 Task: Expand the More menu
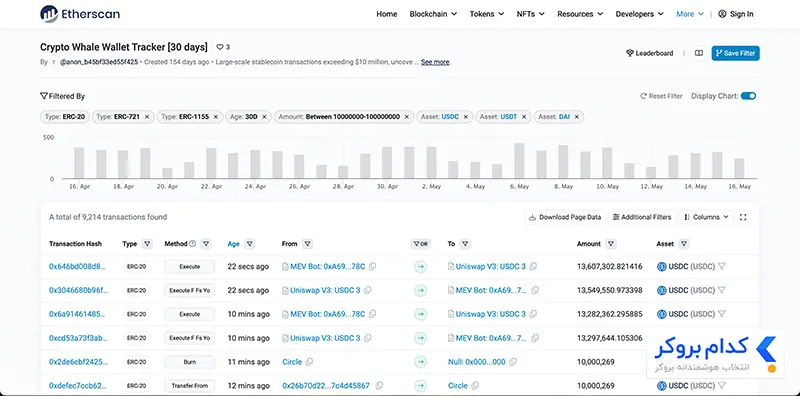tap(690, 14)
